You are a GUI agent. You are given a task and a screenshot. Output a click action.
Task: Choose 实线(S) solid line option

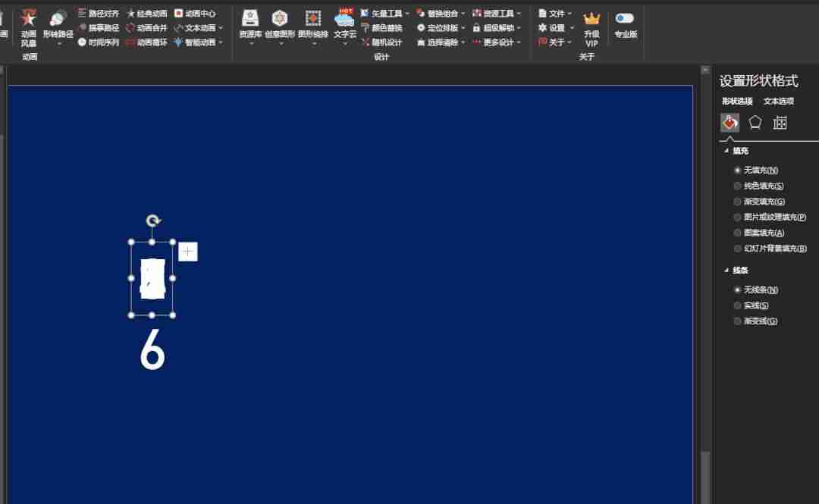(751, 305)
